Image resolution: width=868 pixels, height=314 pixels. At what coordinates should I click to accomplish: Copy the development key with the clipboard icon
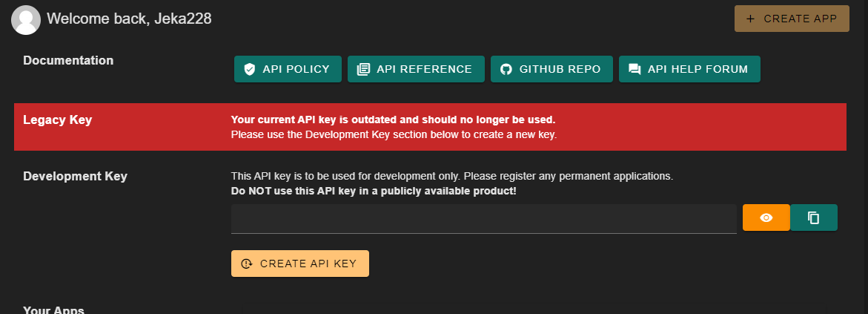[814, 217]
